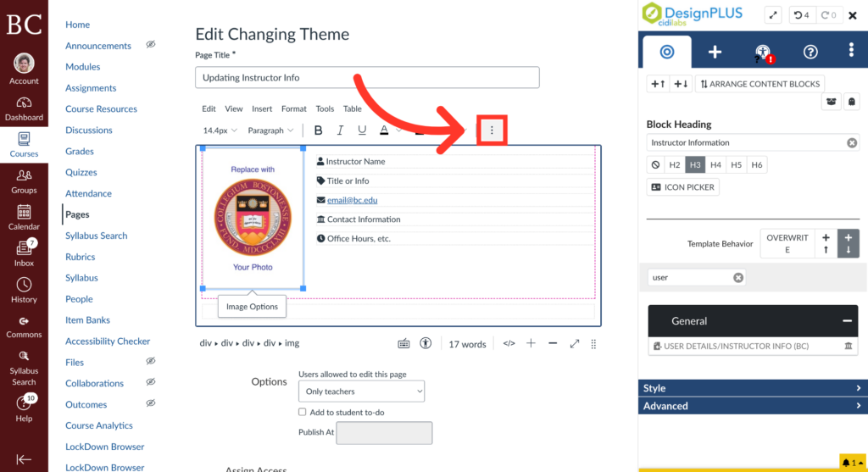This screenshot has width=868, height=472.
Task: Open the HTML code editor view icon
Action: coord(509,344)
